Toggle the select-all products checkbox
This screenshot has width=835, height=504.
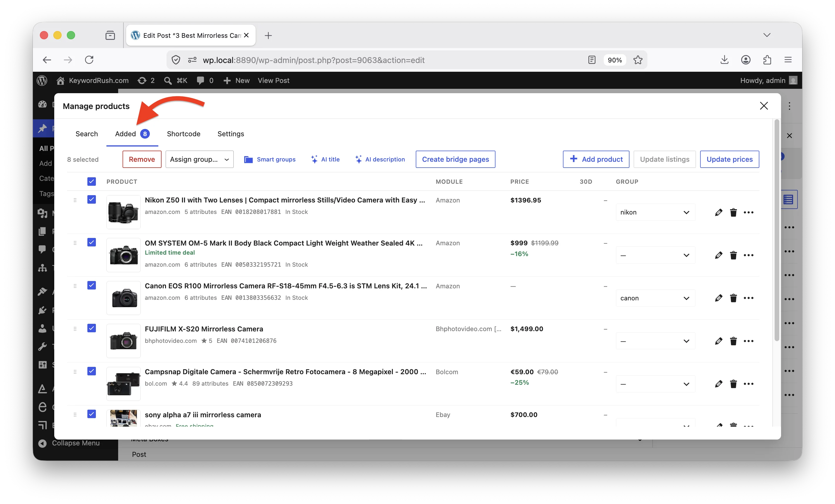[x=91, y=182]
